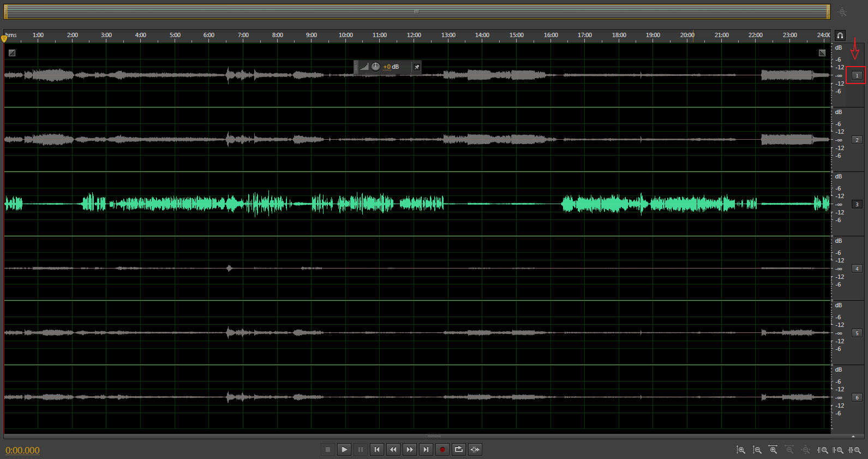The height and width of the screenshot is (459, 868).
Task: Enable channel 6 using its numbered button
Action: [857, 397]
